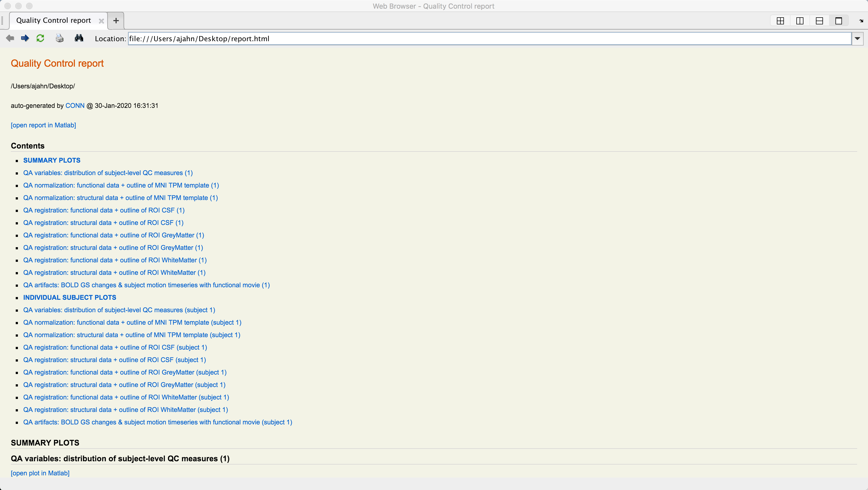This screenshot has height=490, width=868.
Task: Open QA registration structural WhiteMatter (1)
Action: (x=114, y=272)
